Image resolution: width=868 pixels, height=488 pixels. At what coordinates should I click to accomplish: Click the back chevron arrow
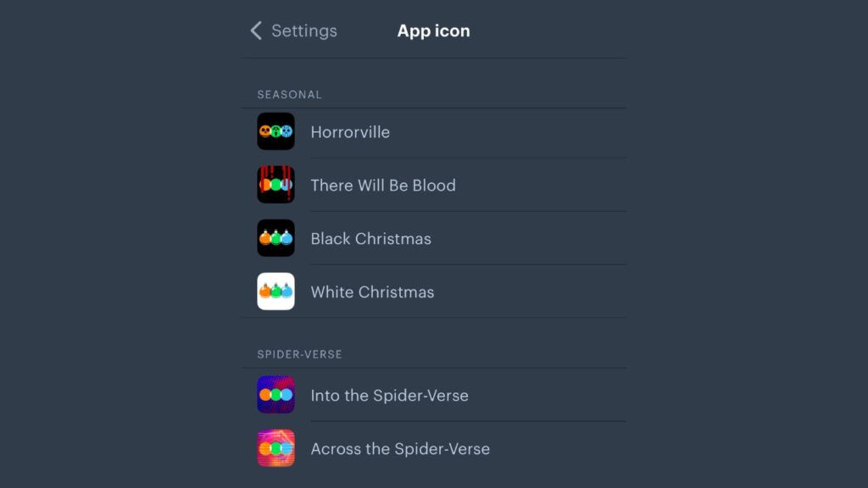(x=256, y=31)
